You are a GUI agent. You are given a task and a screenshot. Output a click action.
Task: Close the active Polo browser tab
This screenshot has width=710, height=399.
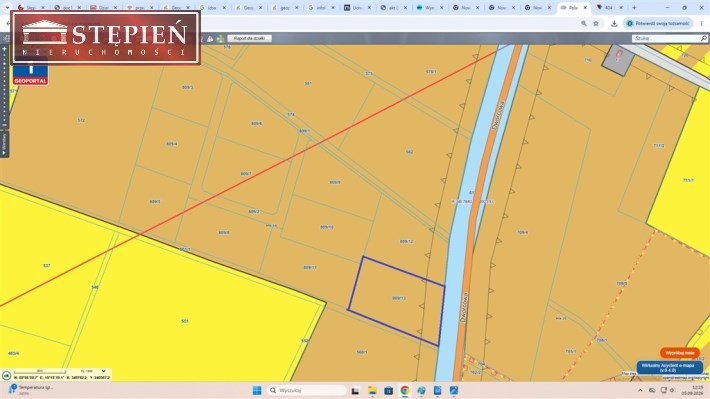tap(585, 8)
